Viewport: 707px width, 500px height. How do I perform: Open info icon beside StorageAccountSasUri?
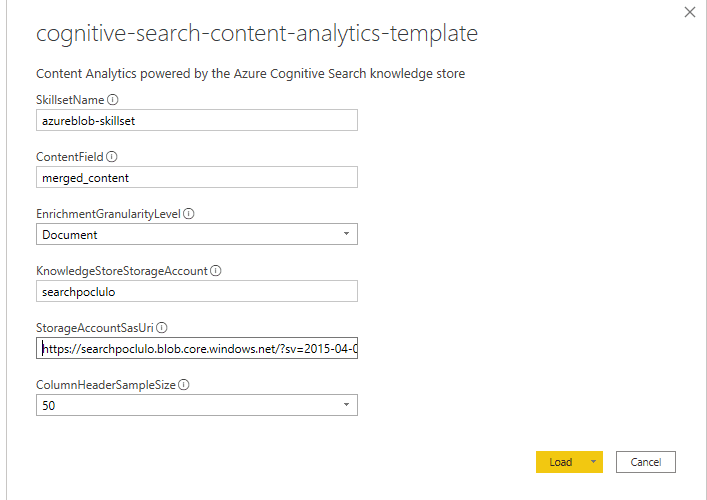tap(162, 328)
